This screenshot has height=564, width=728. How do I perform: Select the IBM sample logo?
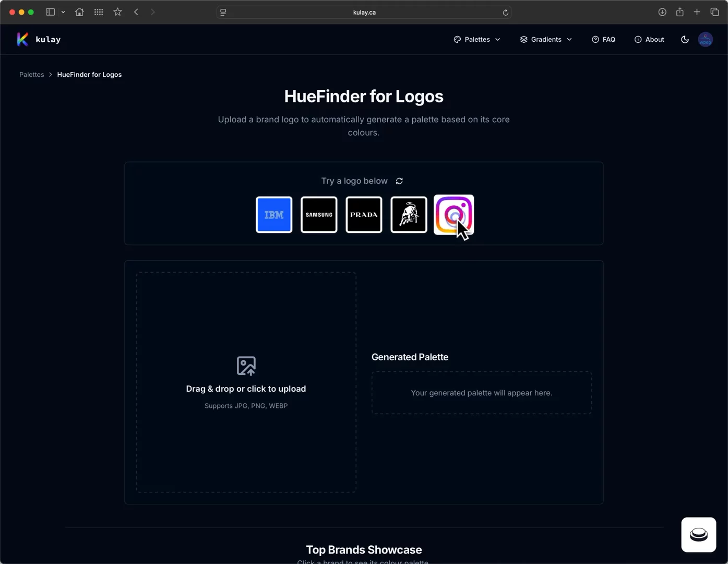pyautogui.click(x=274, y=215)
